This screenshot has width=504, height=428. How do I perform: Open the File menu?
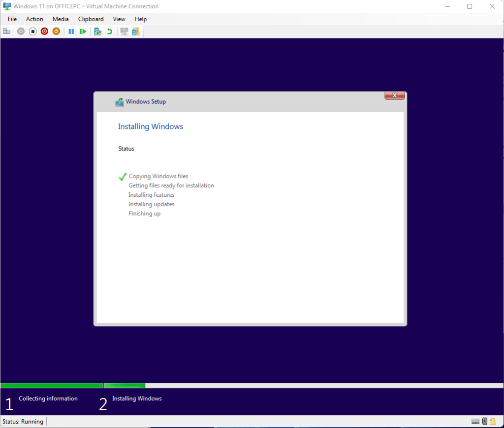point(12,19)
